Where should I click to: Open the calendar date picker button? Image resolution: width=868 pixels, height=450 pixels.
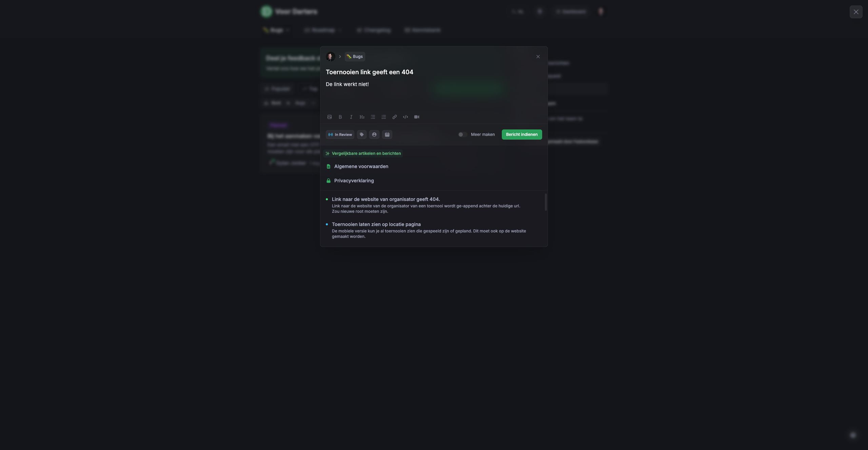[387, 135]
